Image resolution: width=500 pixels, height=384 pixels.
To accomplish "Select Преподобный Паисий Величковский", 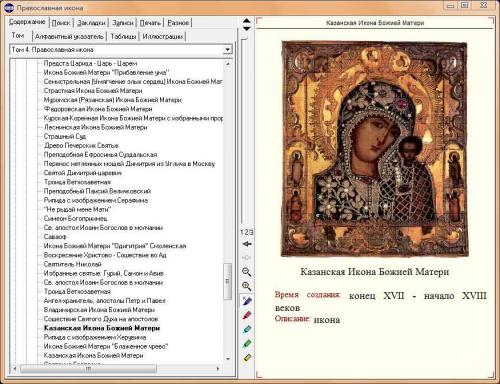I will click(97, 191).
